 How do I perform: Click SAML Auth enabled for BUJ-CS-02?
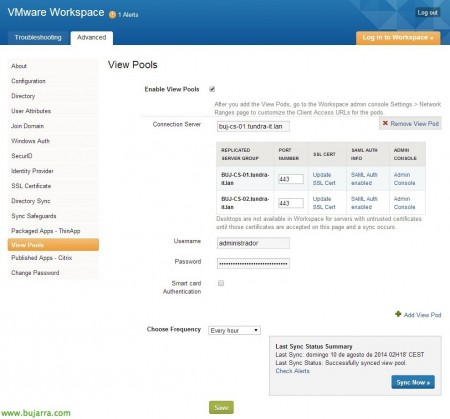click(364, 203)
